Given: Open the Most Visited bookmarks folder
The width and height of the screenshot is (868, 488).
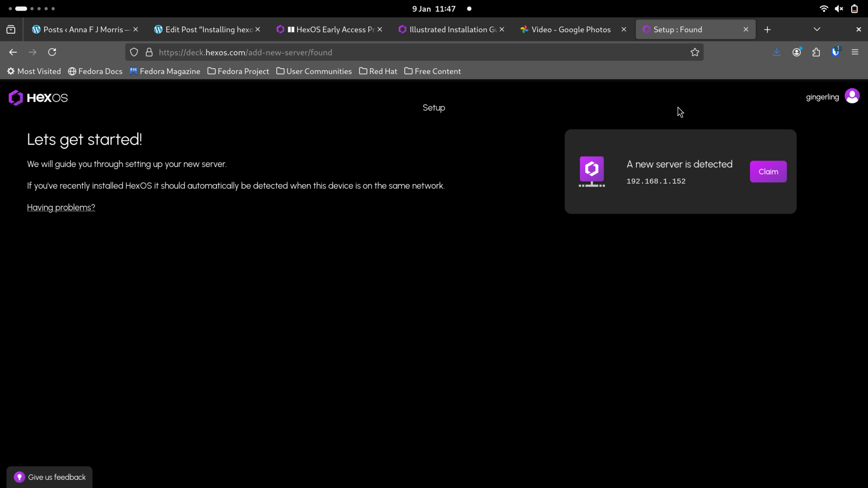Looking at the screenshot, I should click(34, 71).
